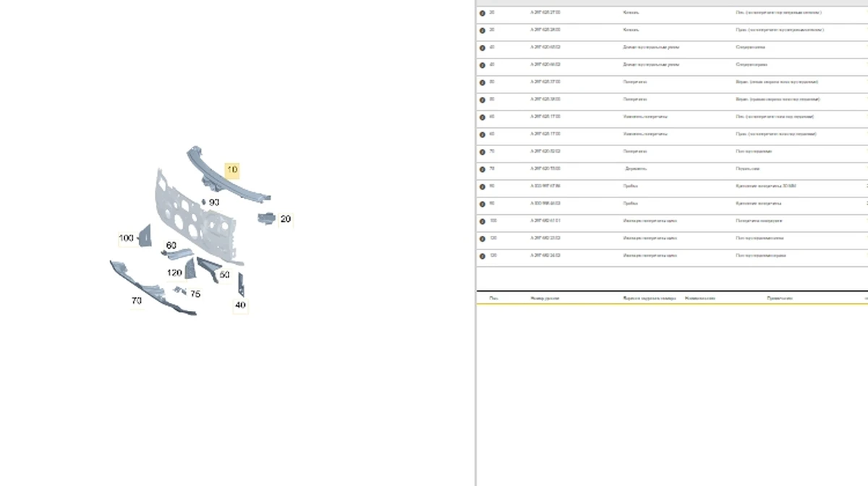Click the 'Номер детали' column header
This screenshot has height=486, width=868.
(545, 298)
